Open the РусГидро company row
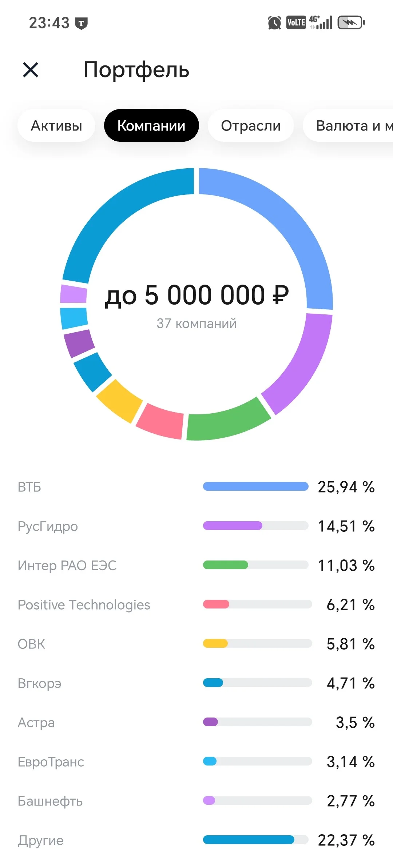393x868 pixels. coord(196,526)
